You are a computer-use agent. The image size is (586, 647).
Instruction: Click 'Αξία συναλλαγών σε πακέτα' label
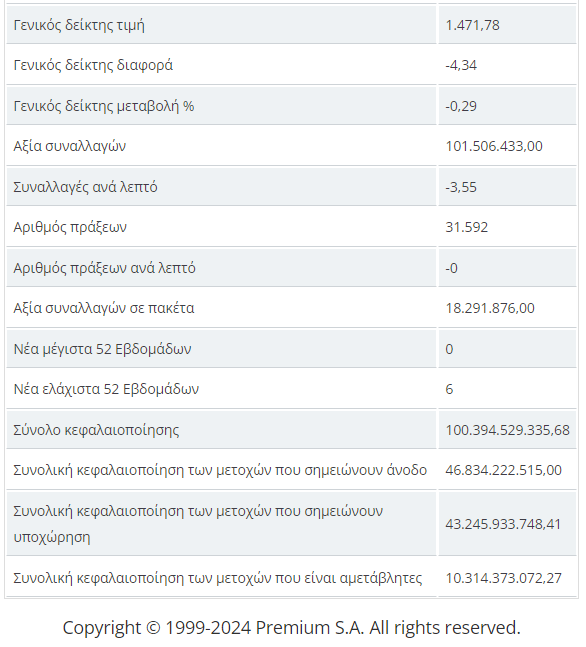point(104,308)
